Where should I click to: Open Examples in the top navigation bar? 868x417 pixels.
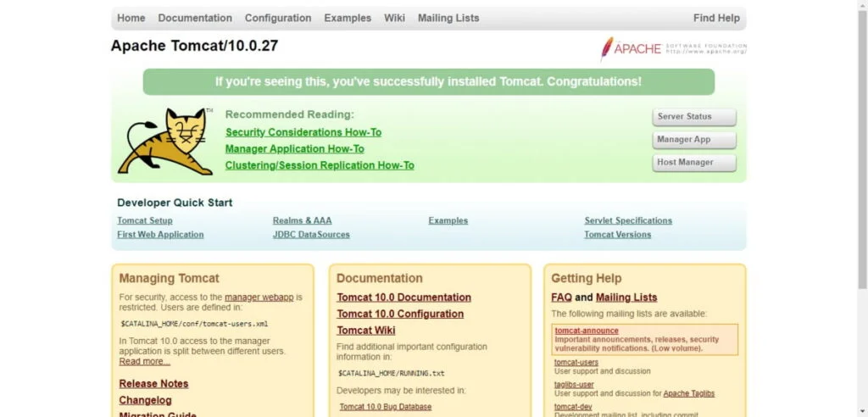[x=348, y=18]
